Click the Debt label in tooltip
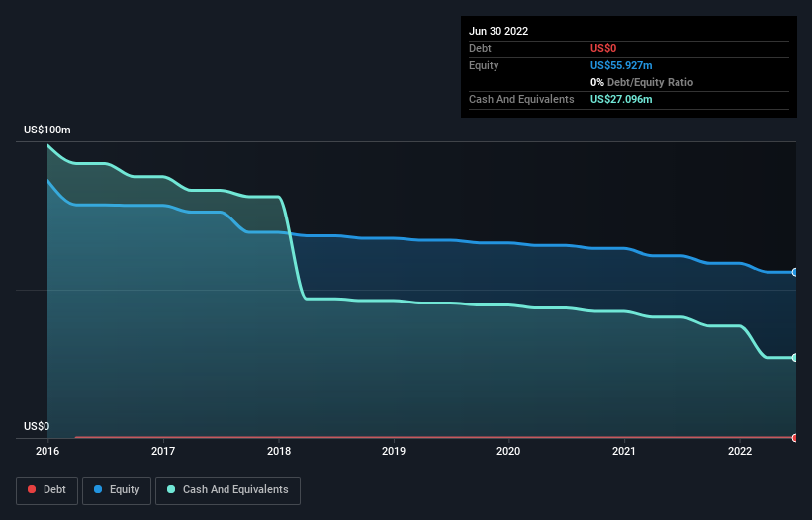The width and height of the screenshot is (812, 520). [480, 48]
